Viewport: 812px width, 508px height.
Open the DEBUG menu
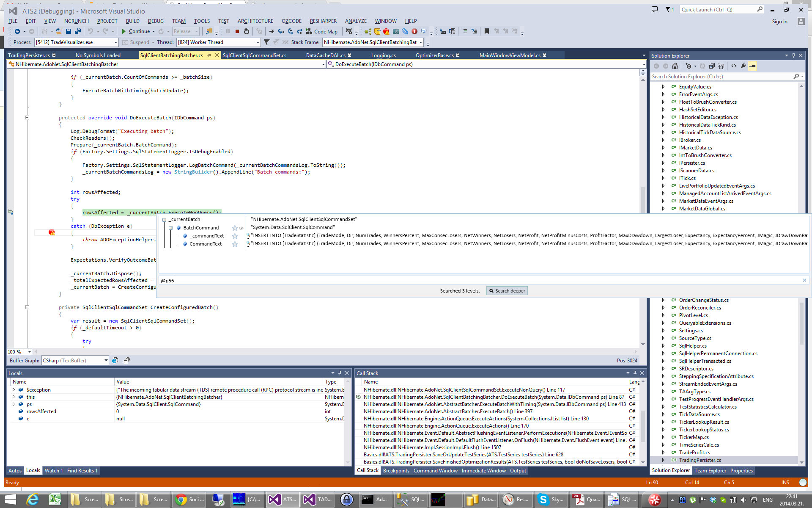coord(156,21)
